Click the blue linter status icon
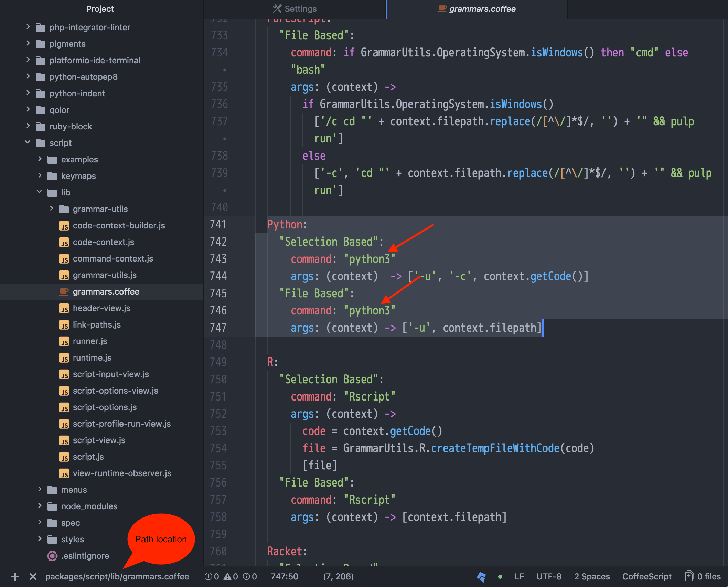728x587 pixels. 482,577
